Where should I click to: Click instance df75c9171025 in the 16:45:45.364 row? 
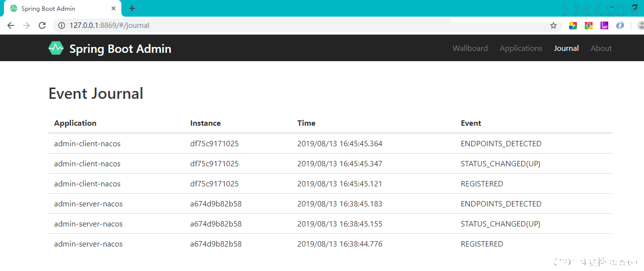click(x=214, y=144)
